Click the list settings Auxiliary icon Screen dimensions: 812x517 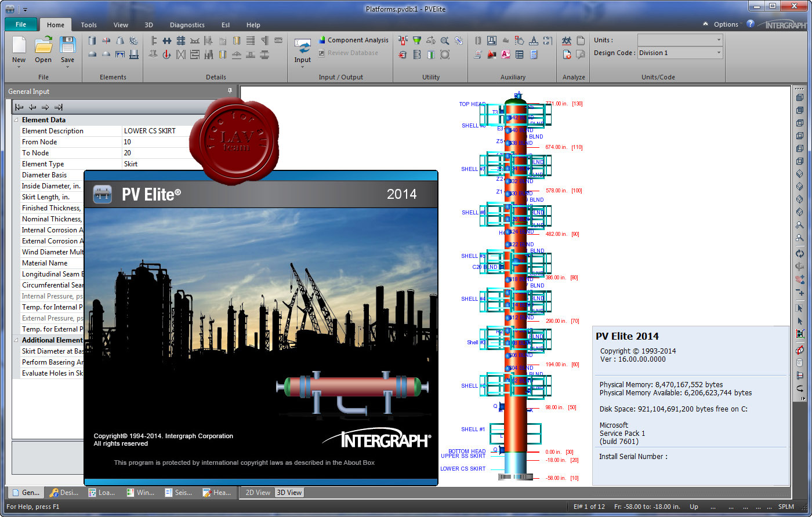519,54
